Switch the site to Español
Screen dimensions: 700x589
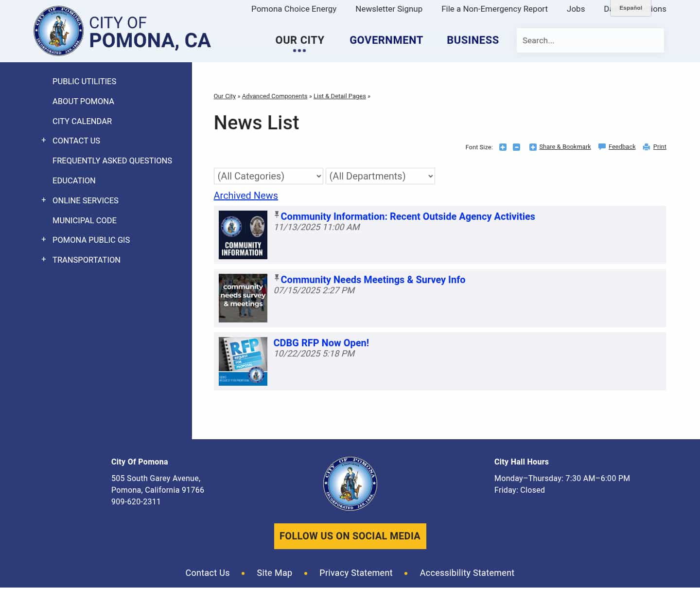[630, 8]
